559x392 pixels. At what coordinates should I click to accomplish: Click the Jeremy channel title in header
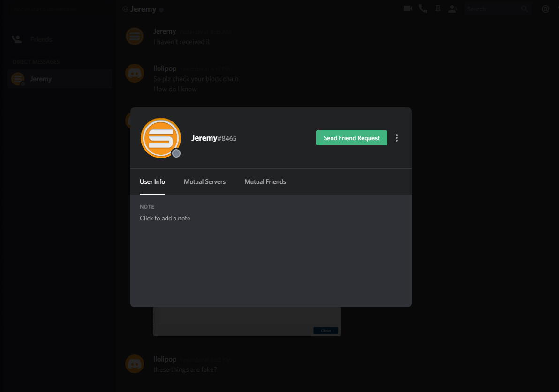(x=144, y=9)
